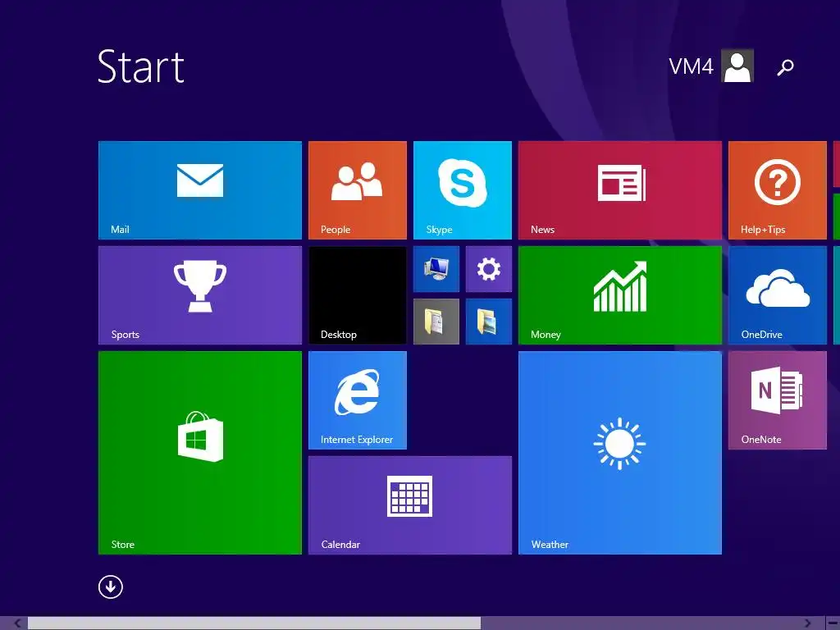Screen dimensions: 840x630
Task: Show all apps with the down arrow
Action: click(111, 587)
